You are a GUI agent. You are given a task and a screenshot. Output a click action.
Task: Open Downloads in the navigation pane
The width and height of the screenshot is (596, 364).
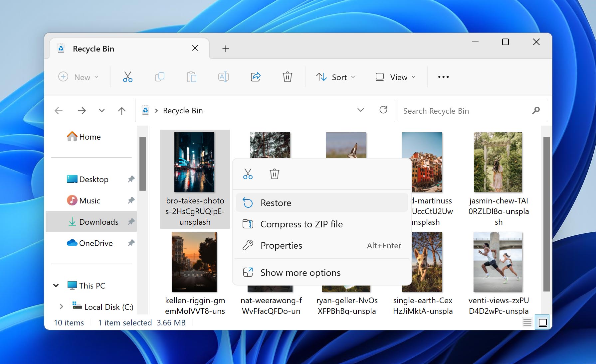91,222
